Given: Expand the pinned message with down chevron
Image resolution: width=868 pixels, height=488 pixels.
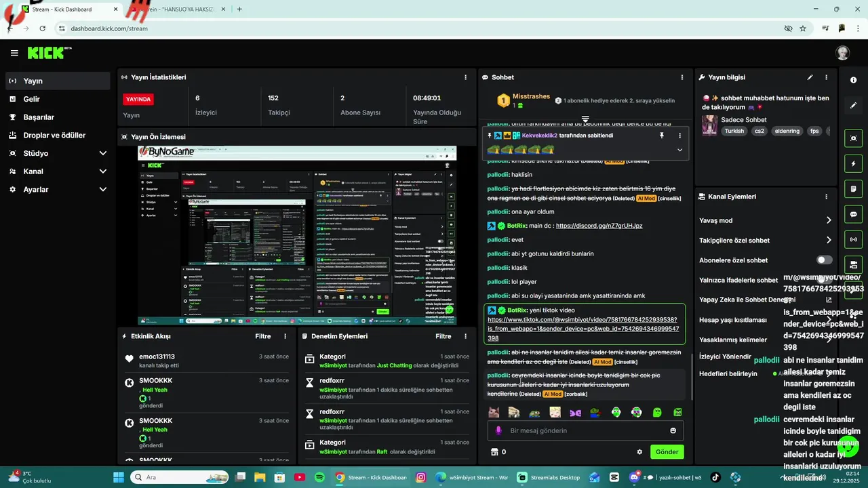Looking at the screenshot, I should click(679, 150).
